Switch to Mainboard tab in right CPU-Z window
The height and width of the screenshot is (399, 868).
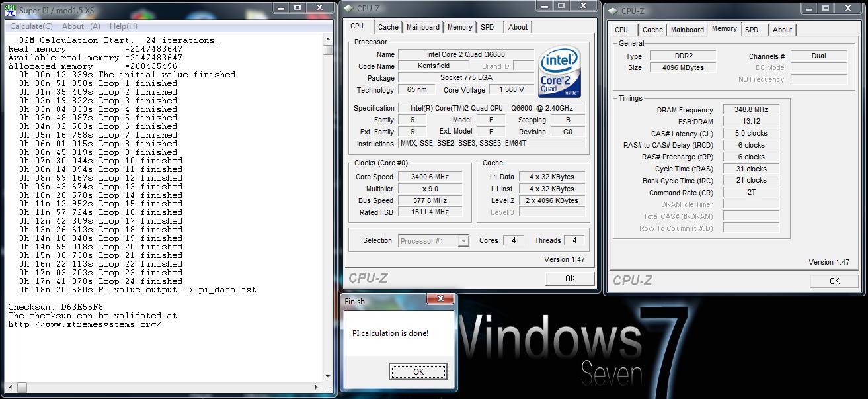[688, 30]
